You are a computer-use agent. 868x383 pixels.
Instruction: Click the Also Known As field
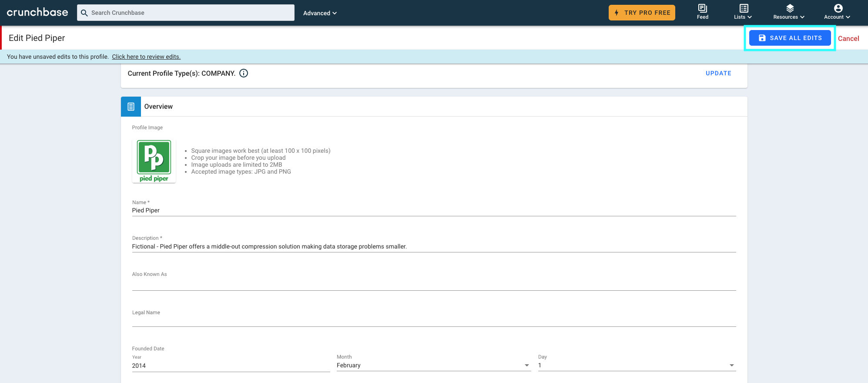434,284
